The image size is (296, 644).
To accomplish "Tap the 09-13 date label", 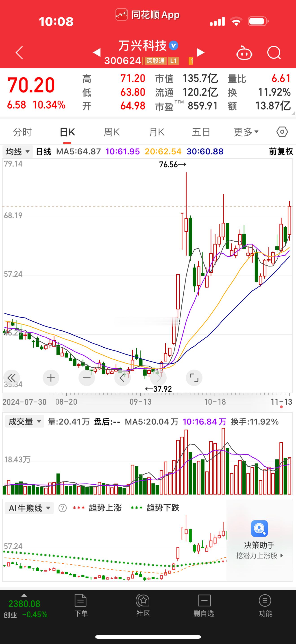I will click(141, 402).
